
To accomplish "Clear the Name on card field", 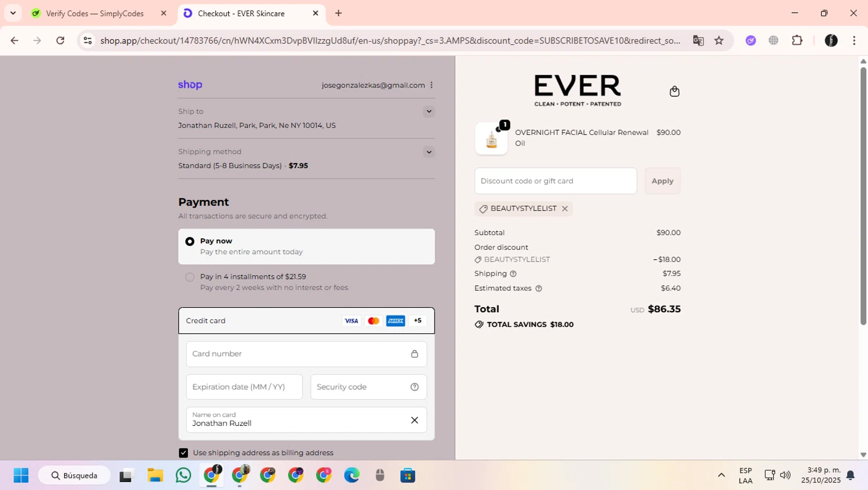I will pyautogui.click(x=414, y=420).
